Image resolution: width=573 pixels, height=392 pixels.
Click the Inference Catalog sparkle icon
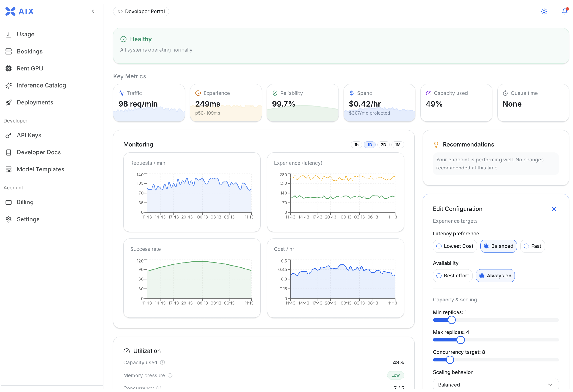[x=9, y=85]
